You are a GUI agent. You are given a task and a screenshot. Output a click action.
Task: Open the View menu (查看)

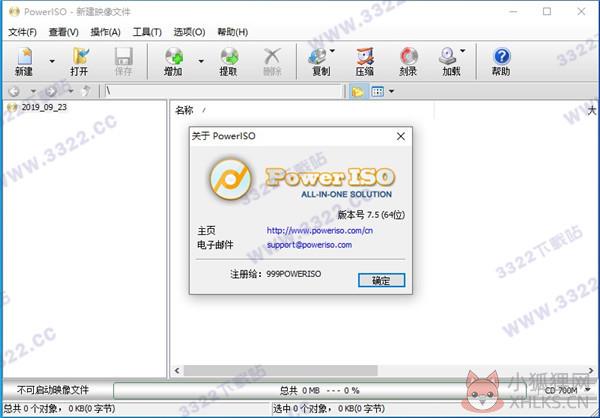[x=64, y=32]
